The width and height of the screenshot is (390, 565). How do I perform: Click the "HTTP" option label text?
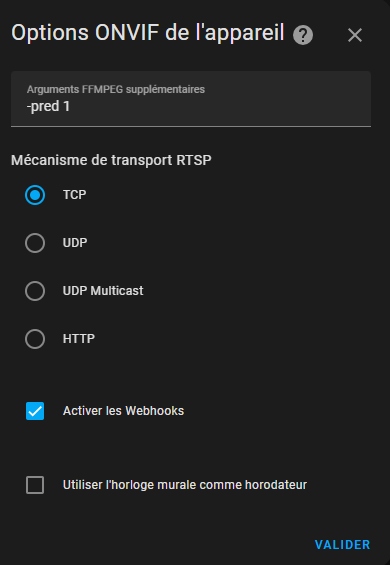coord(79,339)
